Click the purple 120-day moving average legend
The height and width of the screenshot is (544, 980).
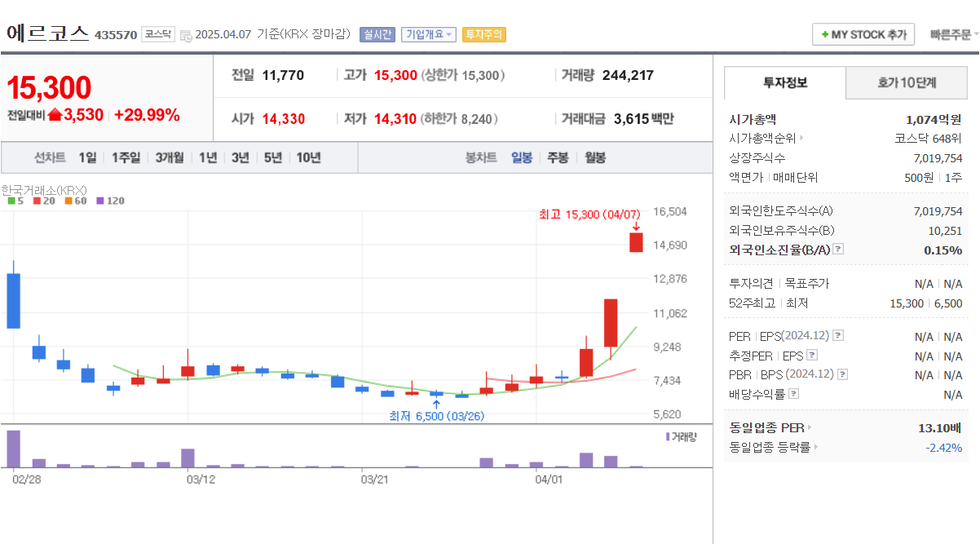(x=110, y=201)
